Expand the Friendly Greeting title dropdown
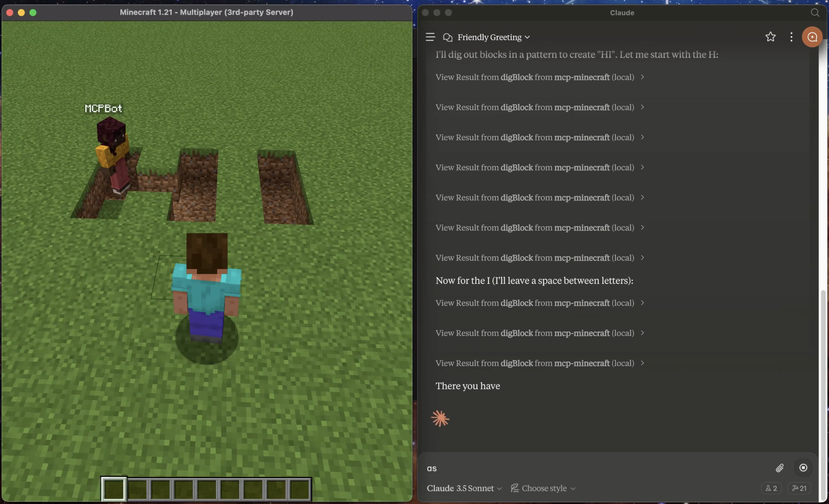This screenshot has height=504, width=829. 527,37
